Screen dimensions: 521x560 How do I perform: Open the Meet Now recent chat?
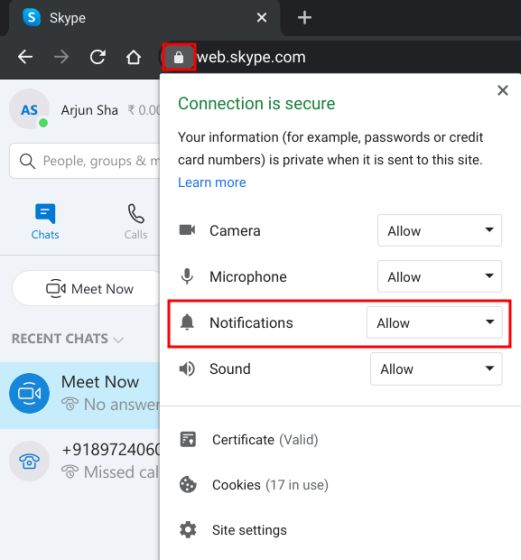point(80,395)
